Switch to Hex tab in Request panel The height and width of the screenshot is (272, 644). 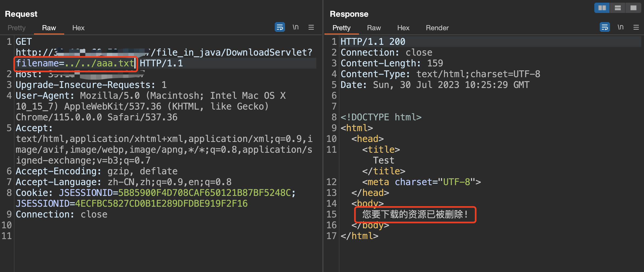tap(78, 28)
